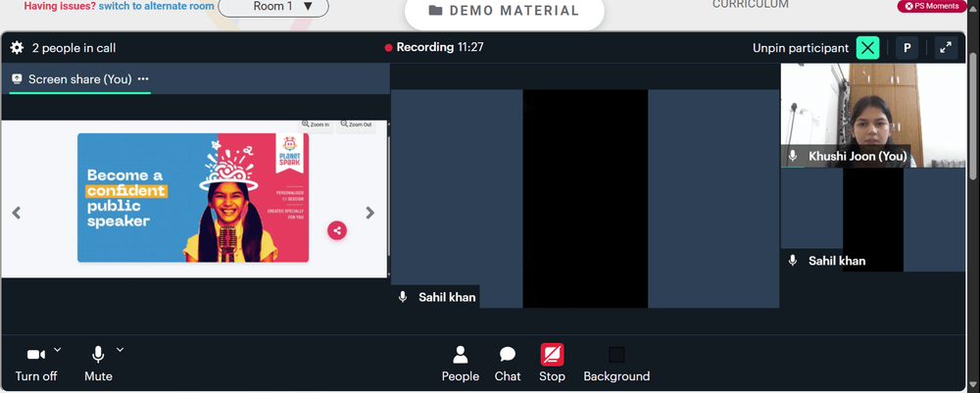The width and height of the screenshot is (980, 393).
Task: Open the Demo Material folder button
Action: tap(505, 11)
